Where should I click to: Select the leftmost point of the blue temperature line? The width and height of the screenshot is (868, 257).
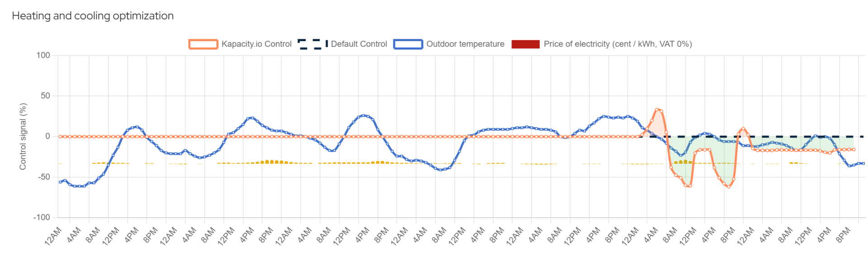(60, 182)
